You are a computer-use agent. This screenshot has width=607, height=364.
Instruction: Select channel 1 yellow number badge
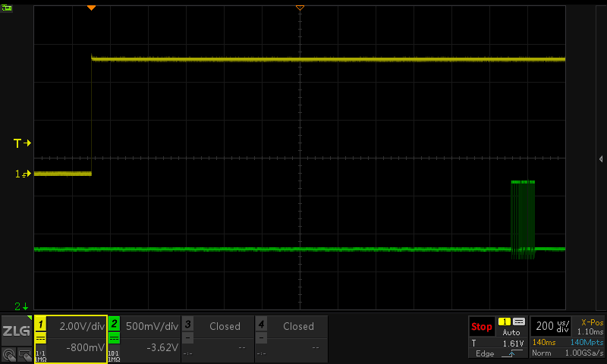click(x=41, y=324)
